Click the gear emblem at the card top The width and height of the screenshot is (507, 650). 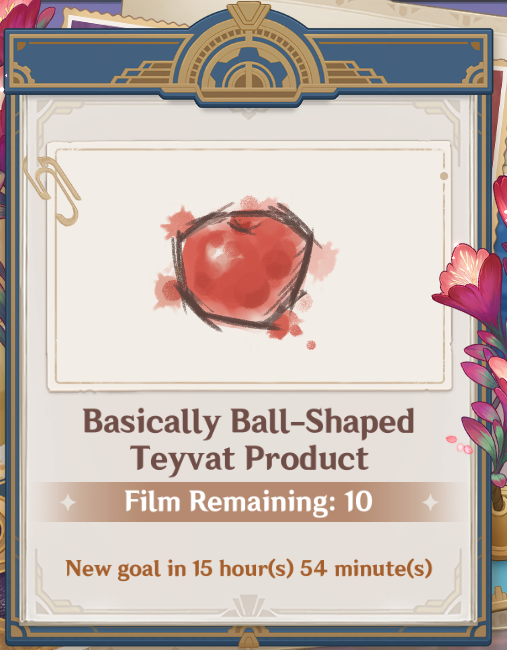click(x=249, y=58)
